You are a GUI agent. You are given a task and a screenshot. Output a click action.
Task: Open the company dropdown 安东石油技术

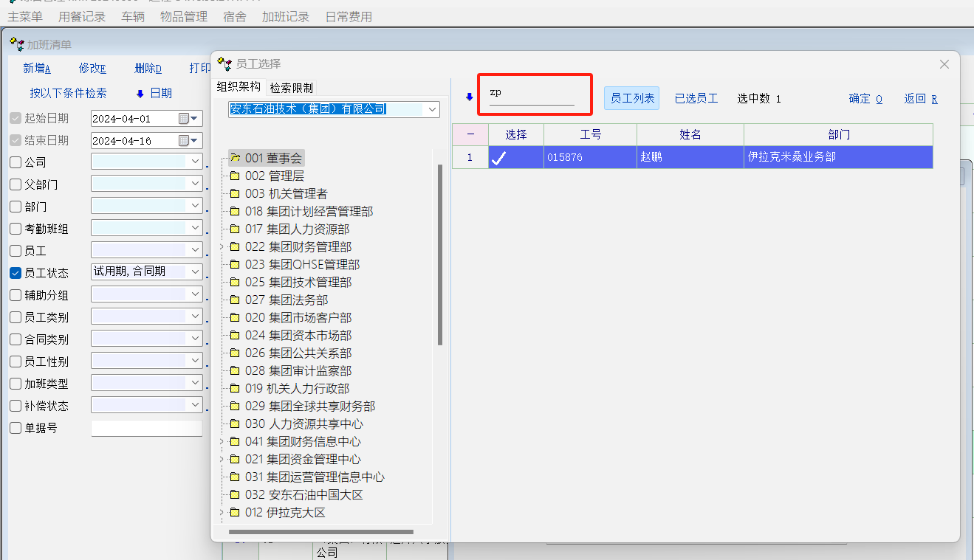click(x=432, y=109)
